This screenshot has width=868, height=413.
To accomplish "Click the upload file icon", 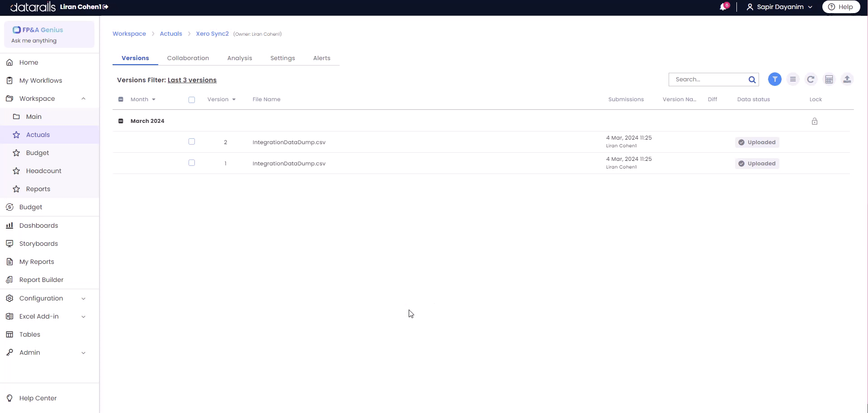I will pos(847,80).
